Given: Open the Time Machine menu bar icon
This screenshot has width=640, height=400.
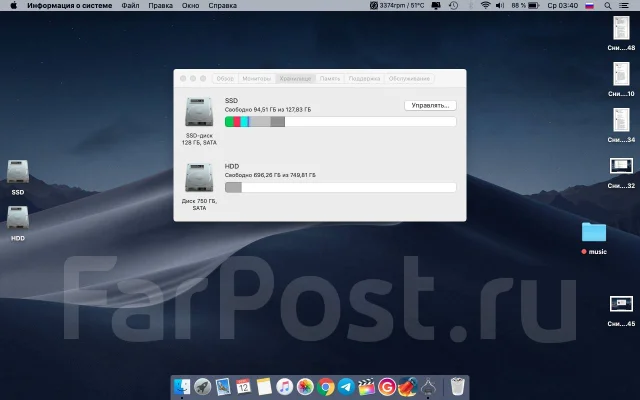Looking at the screenshot, I should pos(453,6).
